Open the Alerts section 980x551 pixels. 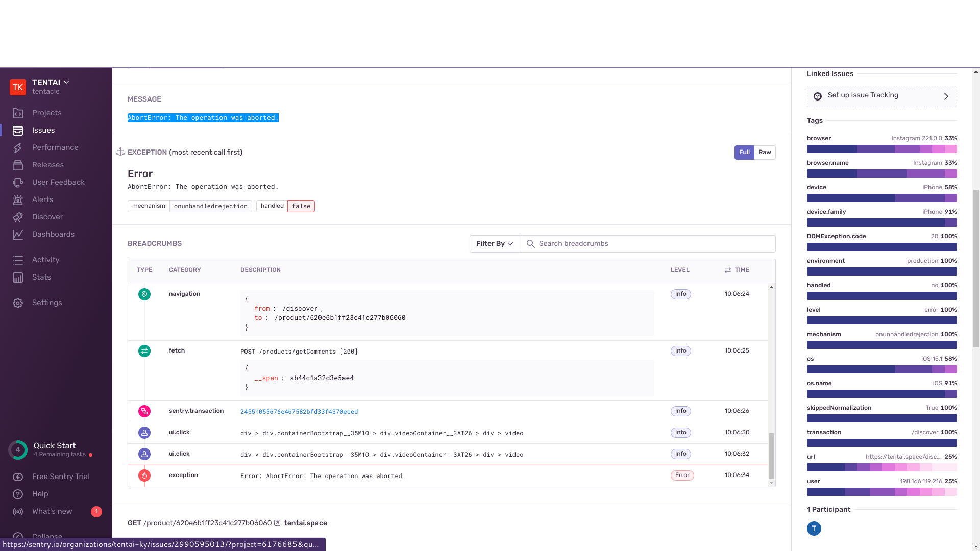(43, 199)
